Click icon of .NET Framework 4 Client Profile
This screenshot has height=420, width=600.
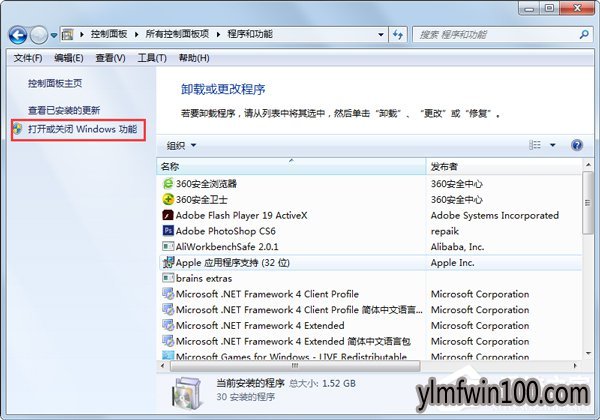point(168,293)
